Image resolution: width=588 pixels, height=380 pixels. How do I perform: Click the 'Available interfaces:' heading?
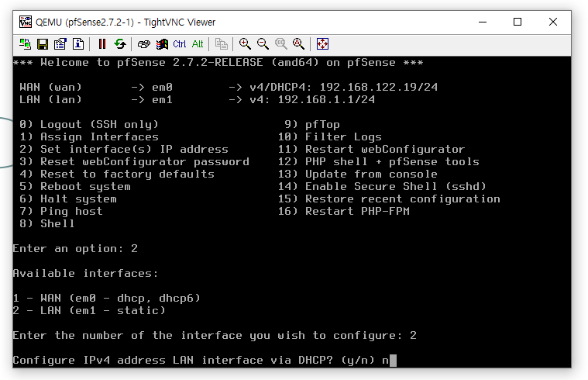tap(85, 273)
